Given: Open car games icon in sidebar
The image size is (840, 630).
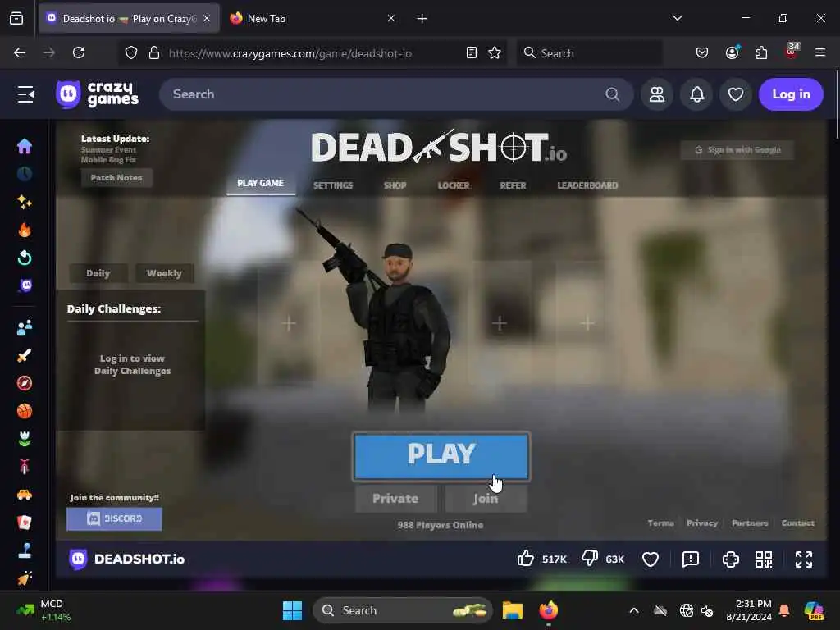Looking at the screenshot, I should pos(25,495).
